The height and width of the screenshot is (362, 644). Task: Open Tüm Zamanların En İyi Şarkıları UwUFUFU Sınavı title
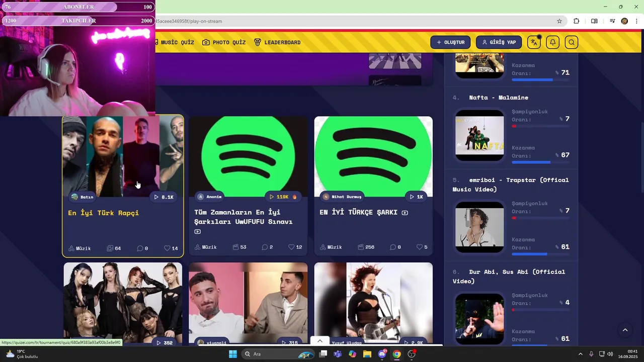pyautogui.click(x=244, y=217)
